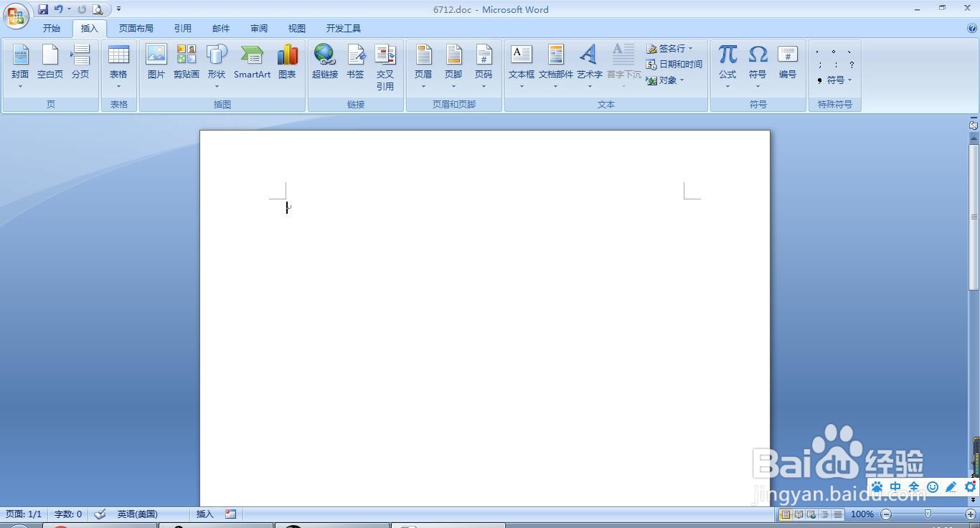Insert a 编号 number

click(788, 62)
